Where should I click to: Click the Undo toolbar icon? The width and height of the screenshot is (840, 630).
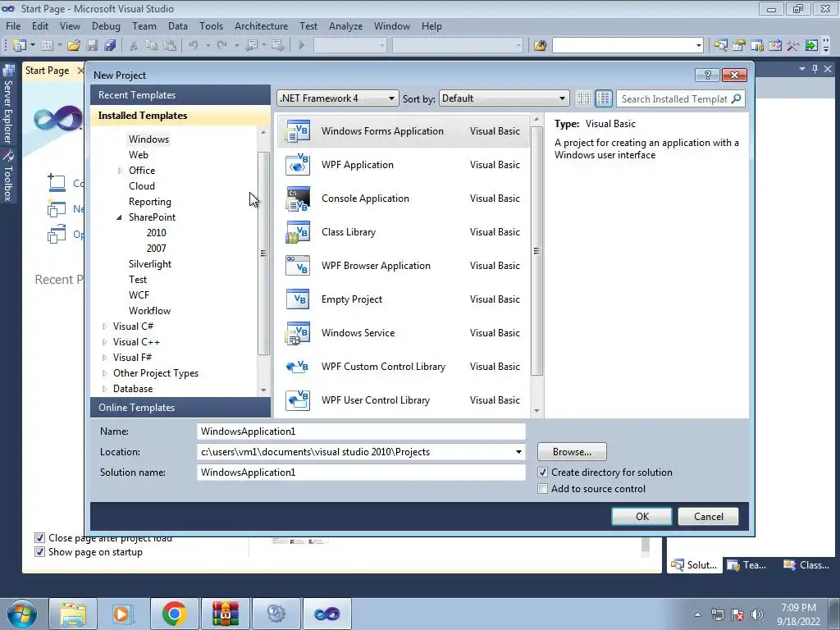(193, 46)
